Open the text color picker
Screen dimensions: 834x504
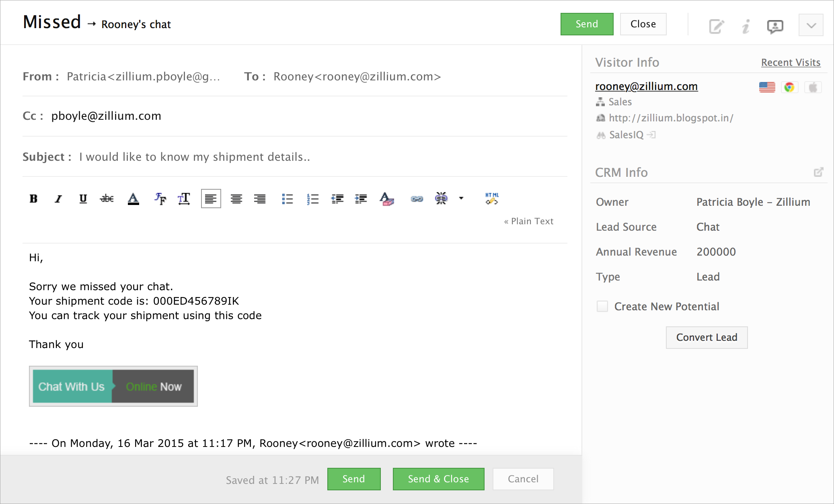(x=133, y=199)
